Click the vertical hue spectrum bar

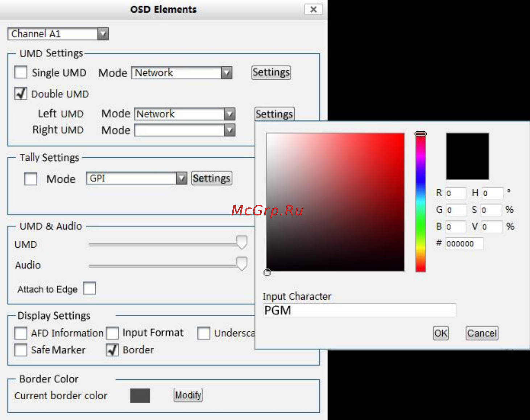pos(421,202)
